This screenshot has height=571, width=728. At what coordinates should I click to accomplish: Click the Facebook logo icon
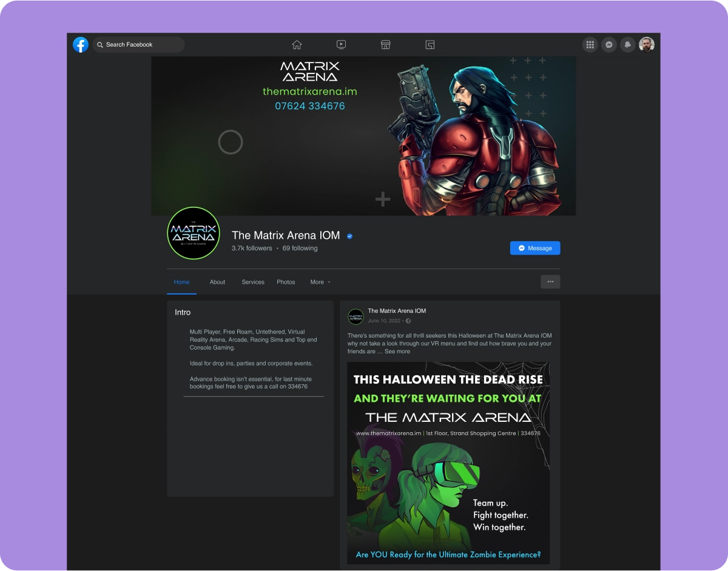(81, 45)
